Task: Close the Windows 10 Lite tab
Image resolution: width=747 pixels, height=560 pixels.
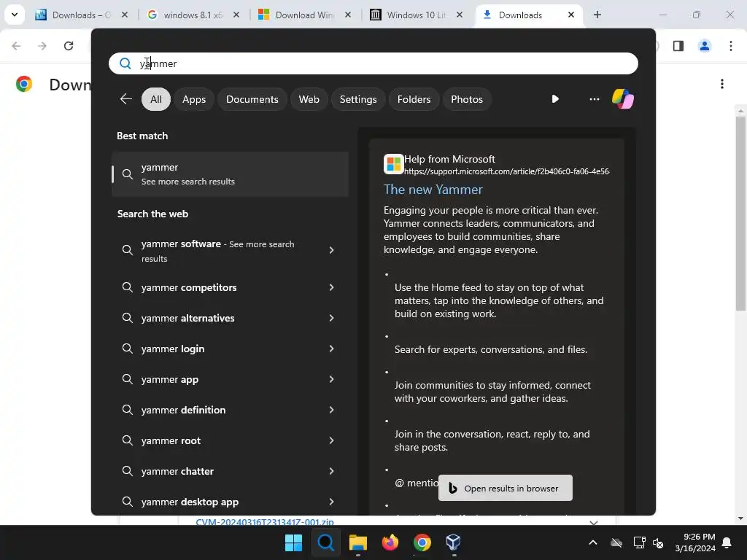Action: point(460,15)
